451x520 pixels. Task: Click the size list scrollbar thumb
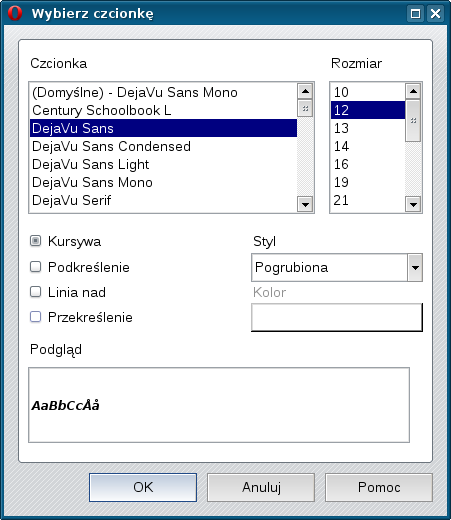click(413, 121)
